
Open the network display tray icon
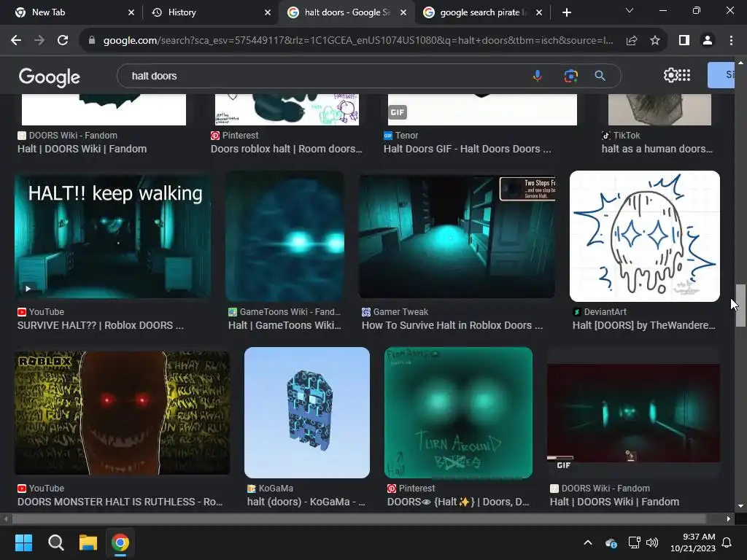[x=634, y=542]
